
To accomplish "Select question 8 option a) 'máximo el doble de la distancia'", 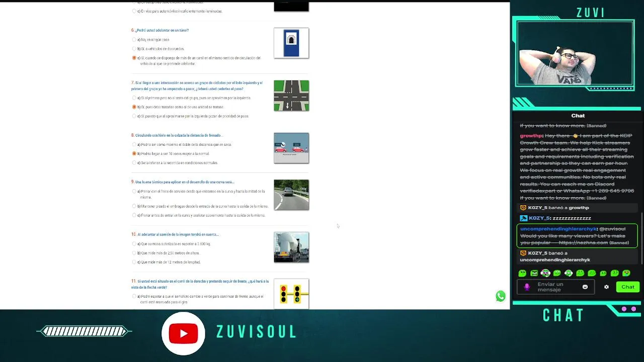I will coord(134,145).
